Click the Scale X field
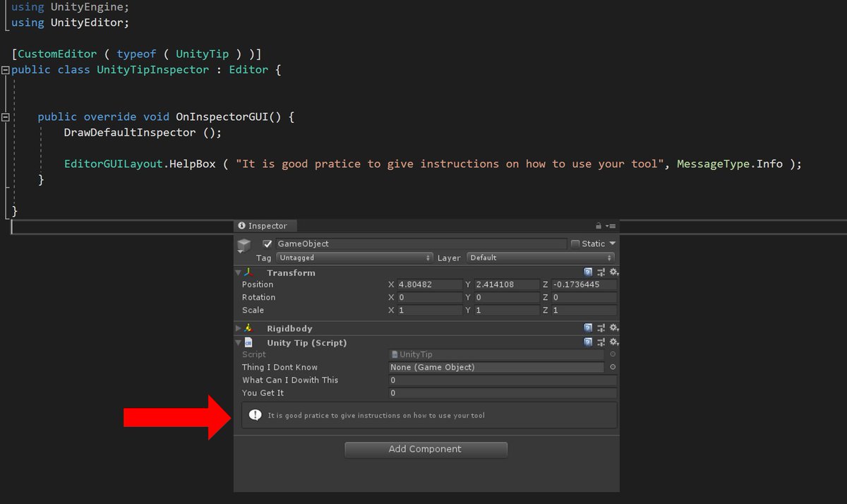The image size is (847, 504). [429, 310]
